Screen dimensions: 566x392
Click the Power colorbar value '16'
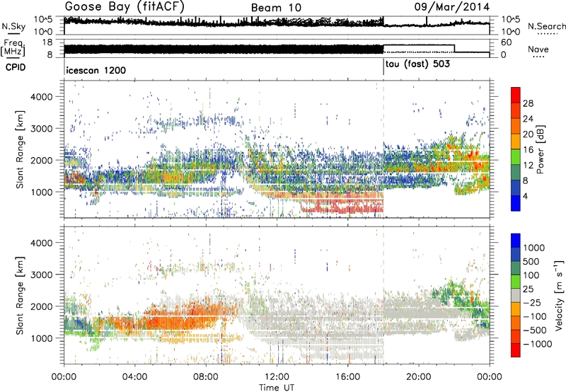[x=528, y=150]
